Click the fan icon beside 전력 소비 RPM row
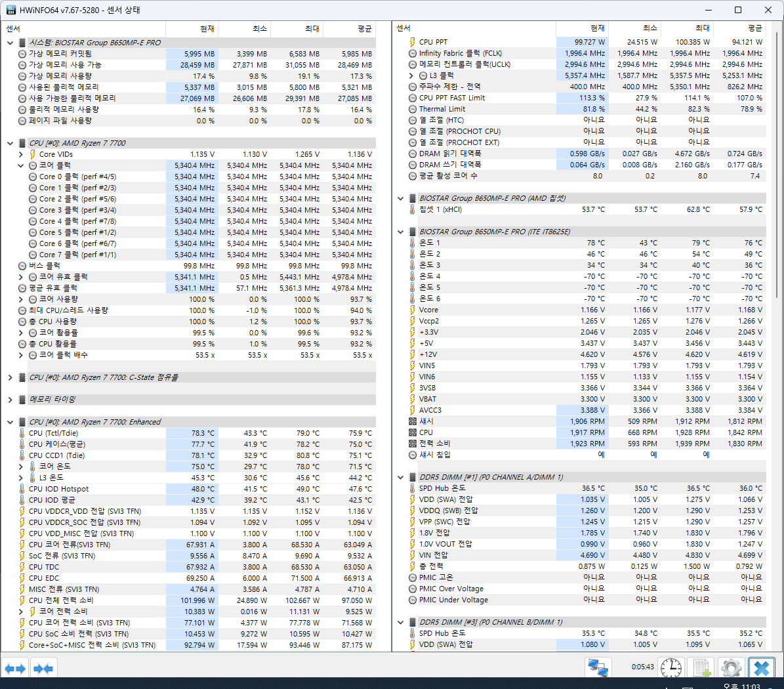 (x=413, y=444)
